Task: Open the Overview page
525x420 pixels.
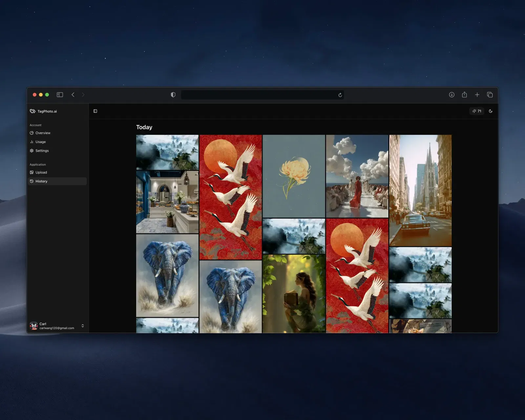Action: [43, 133]
